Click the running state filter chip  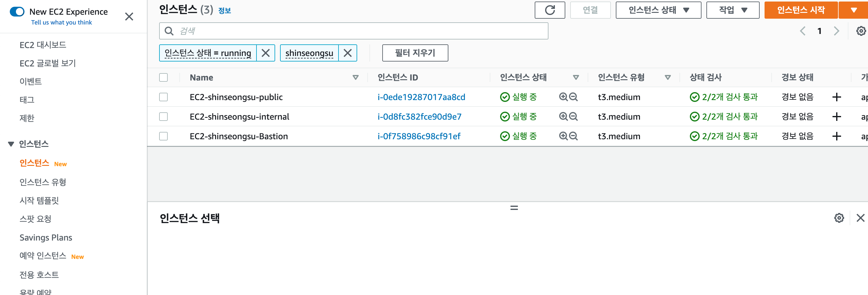(x=208, y=53)
